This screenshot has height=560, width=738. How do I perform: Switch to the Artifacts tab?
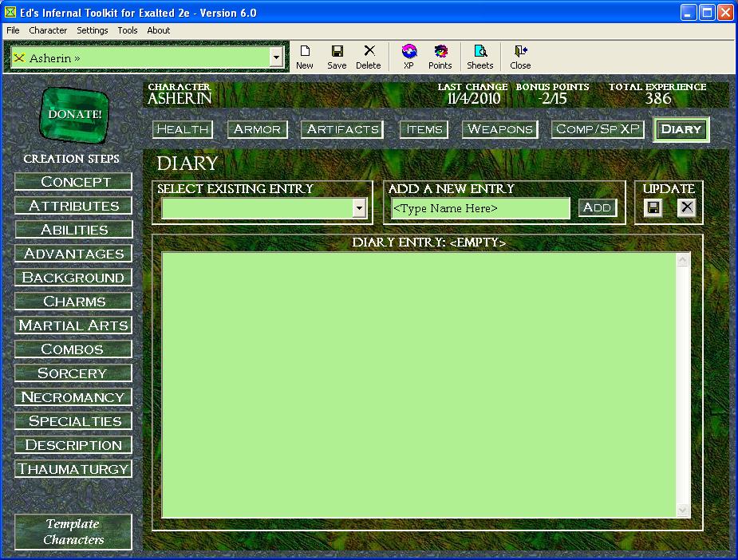point(342,129)
